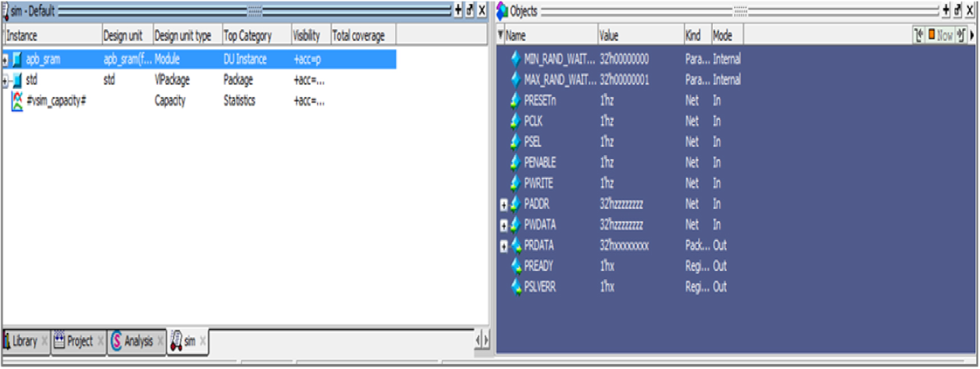
Task: Click the 'DU Instance' category cell
Action: (x=245, y=59)
